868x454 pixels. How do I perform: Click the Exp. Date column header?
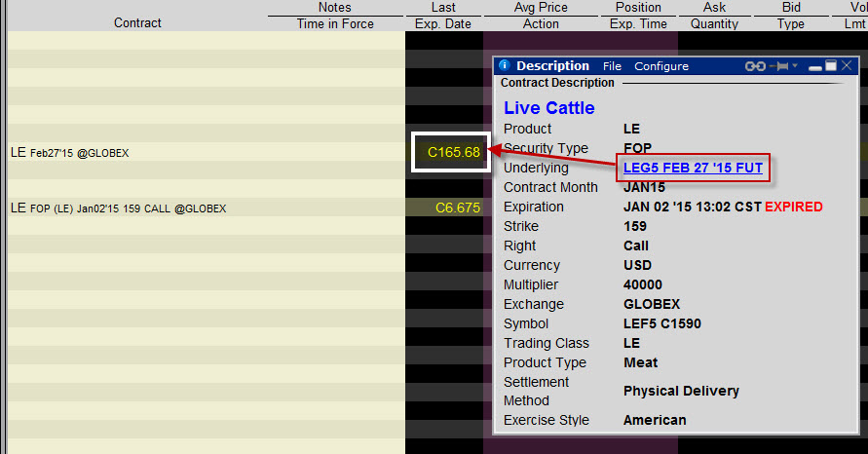tap(443, 23)
